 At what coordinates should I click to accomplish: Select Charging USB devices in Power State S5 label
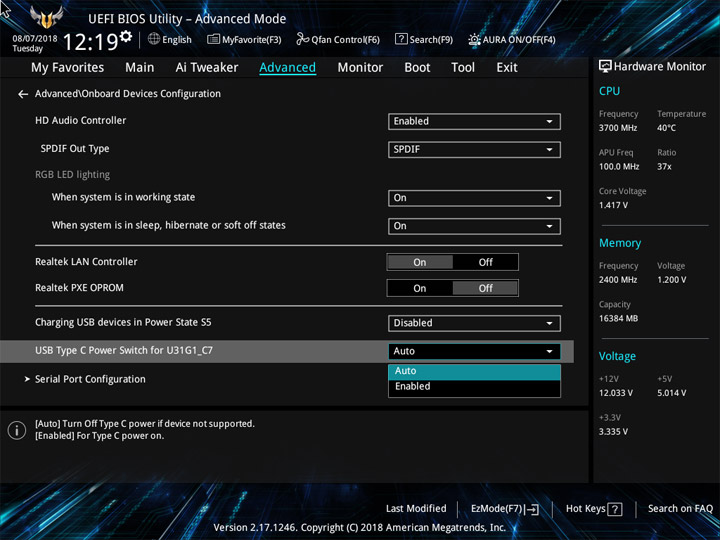pos(123,322)
